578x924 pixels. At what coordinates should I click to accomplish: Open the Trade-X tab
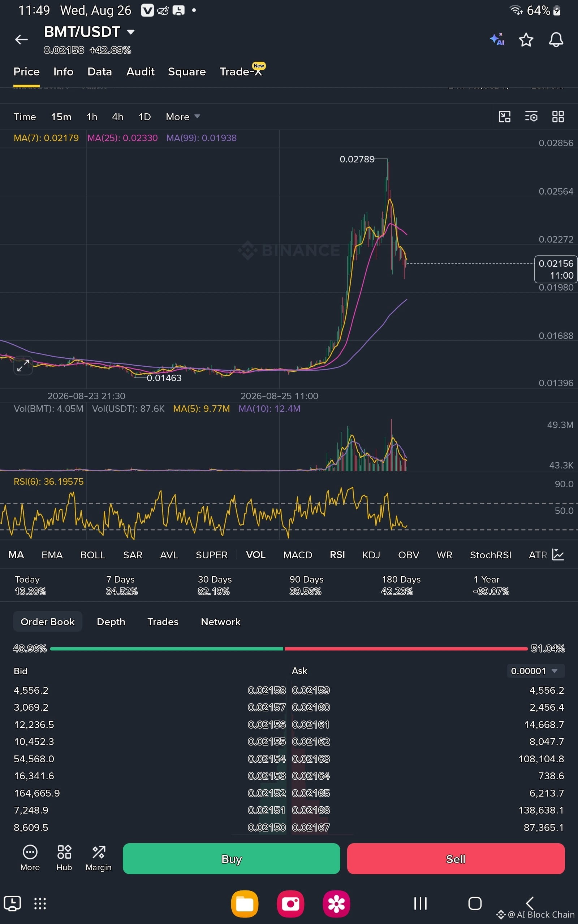[x=241, y=72]
